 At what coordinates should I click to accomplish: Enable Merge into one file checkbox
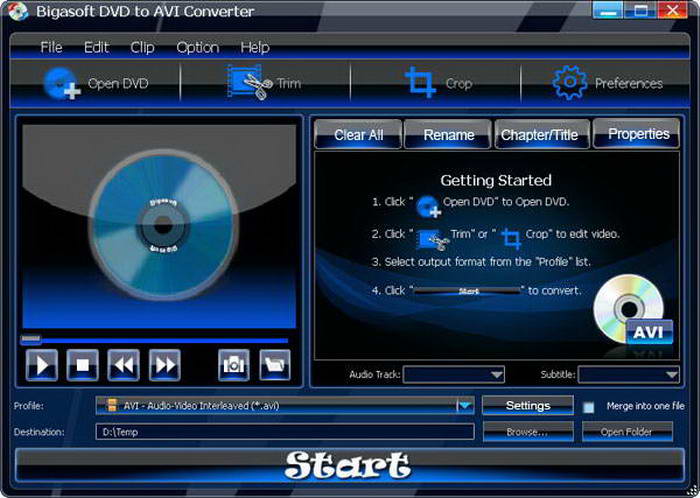[589, 407]
